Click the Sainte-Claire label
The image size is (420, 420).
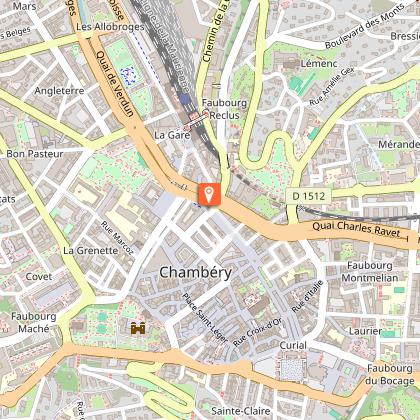pyautogui.click(x=241, y=411)
